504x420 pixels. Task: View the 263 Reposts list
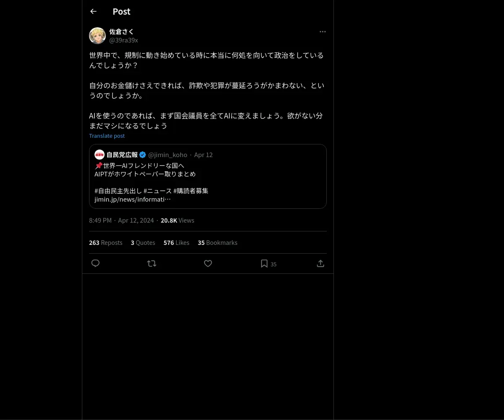click(x=106, y=243)
